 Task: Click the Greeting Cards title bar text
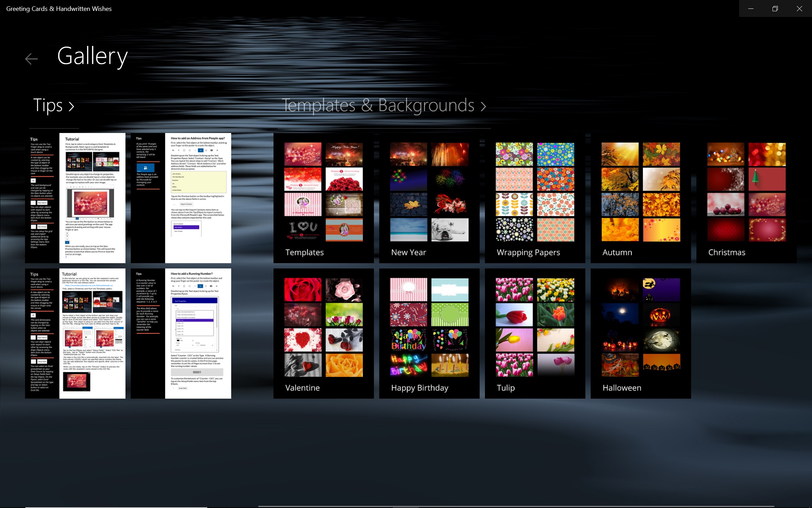coord(58,8)
